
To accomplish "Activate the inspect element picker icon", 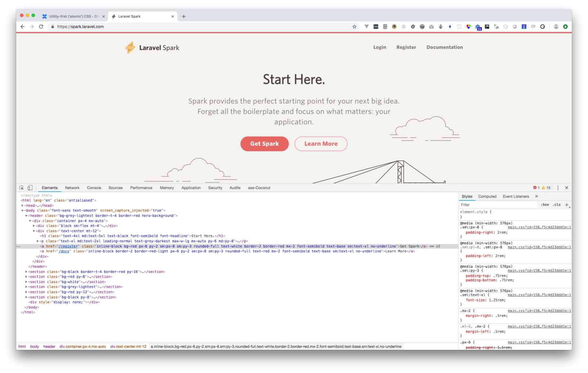I will coord(21,188).
